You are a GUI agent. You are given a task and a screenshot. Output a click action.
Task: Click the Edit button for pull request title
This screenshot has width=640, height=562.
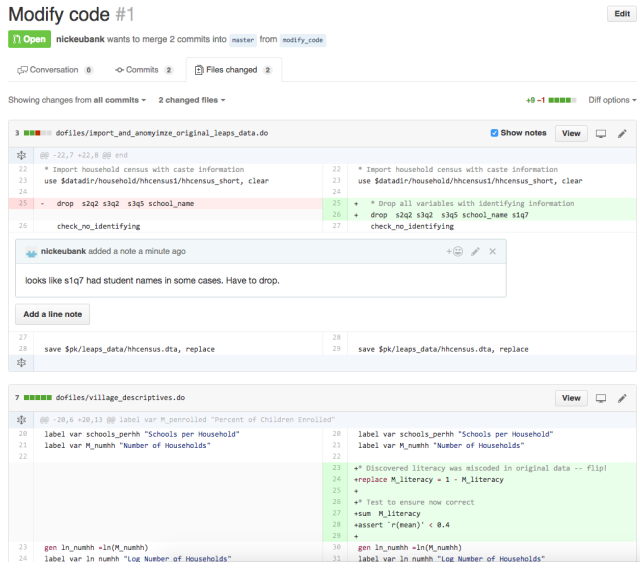(x=622, y=13)
